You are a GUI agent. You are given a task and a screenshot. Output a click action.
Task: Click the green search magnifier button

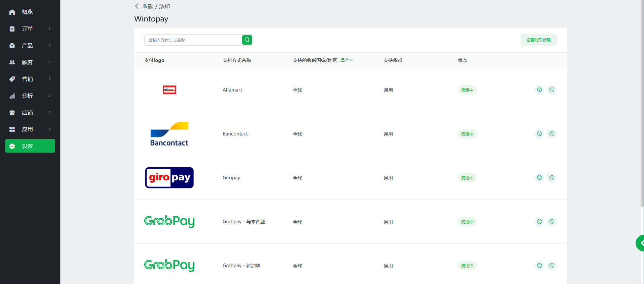[x=247, y=40]
